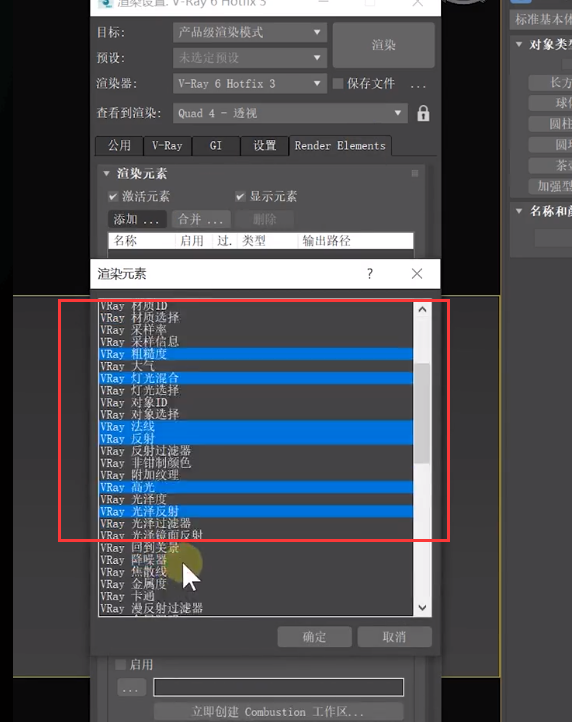
Task: Collapse the 名称和颜色 rollout in side panel
Action: point(519,211)
